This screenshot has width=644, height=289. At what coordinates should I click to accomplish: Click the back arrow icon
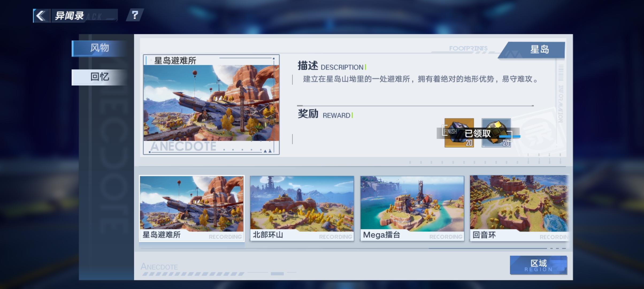click(x=41, y=16)
